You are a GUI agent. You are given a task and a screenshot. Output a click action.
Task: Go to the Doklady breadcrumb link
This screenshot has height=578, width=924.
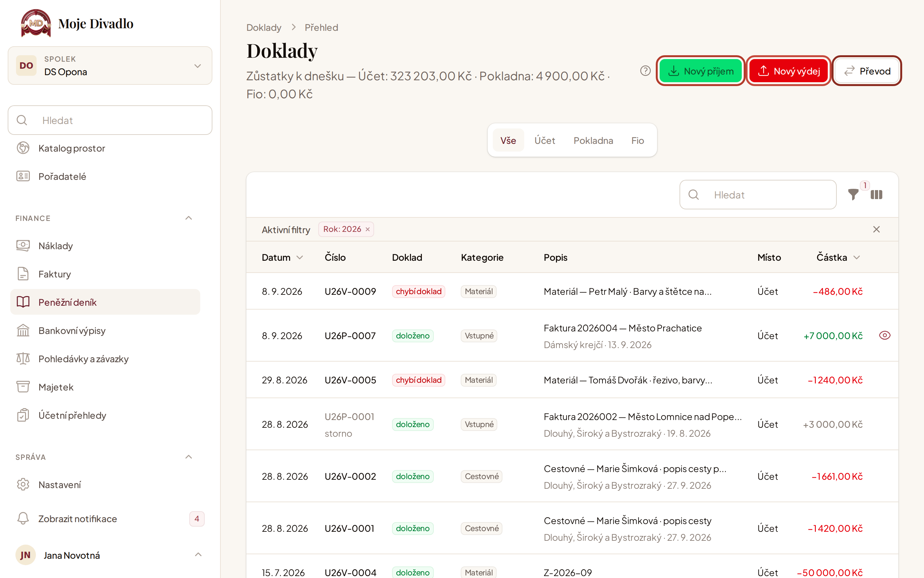pos(263,28)
